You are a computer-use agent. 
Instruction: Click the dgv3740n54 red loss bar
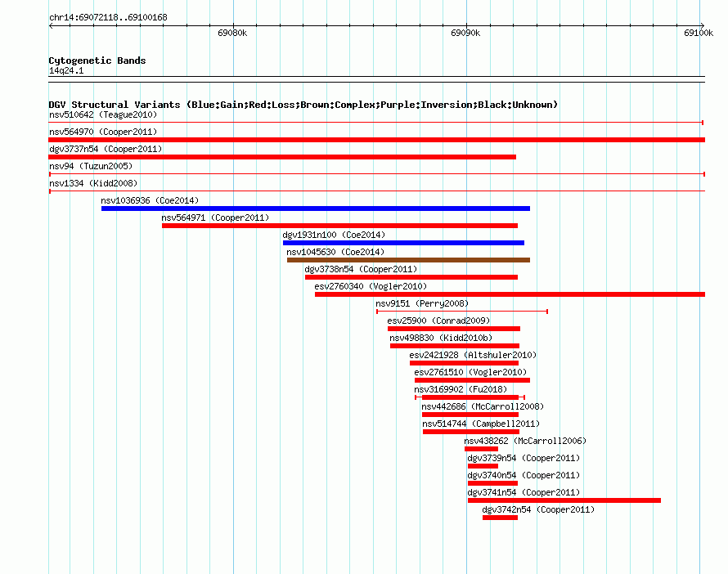coord(492,483)
